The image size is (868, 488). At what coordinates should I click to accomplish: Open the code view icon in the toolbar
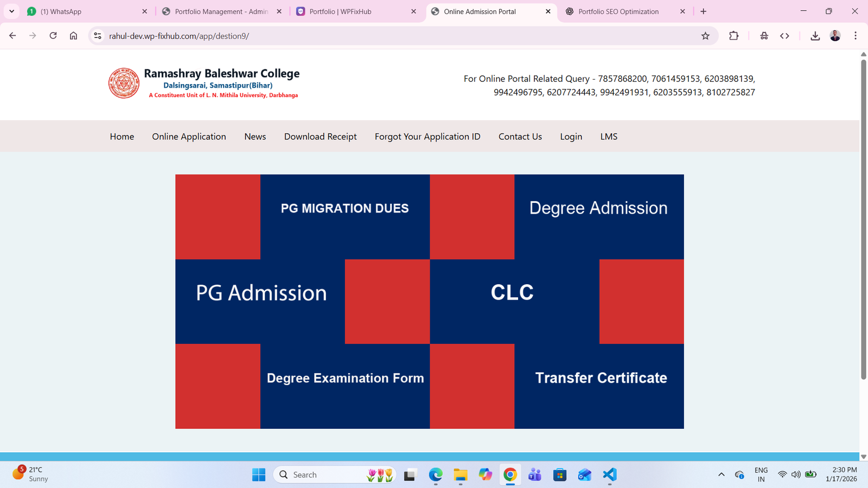[784, 36]
